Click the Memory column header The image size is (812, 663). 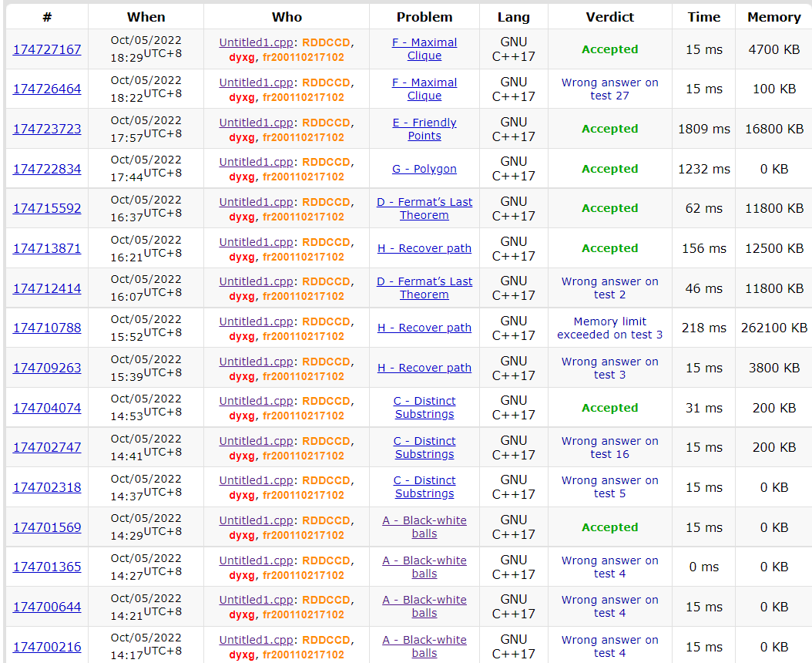[x=773, y=17]
